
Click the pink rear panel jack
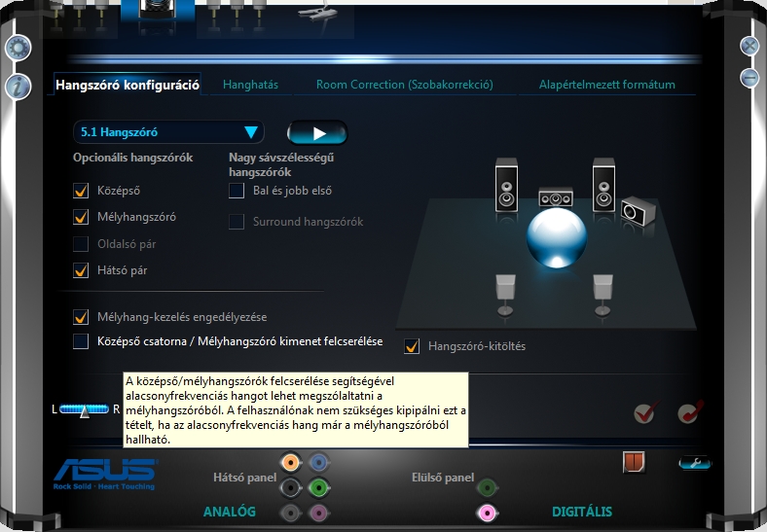pyautogui.click(x=319, y=513)
